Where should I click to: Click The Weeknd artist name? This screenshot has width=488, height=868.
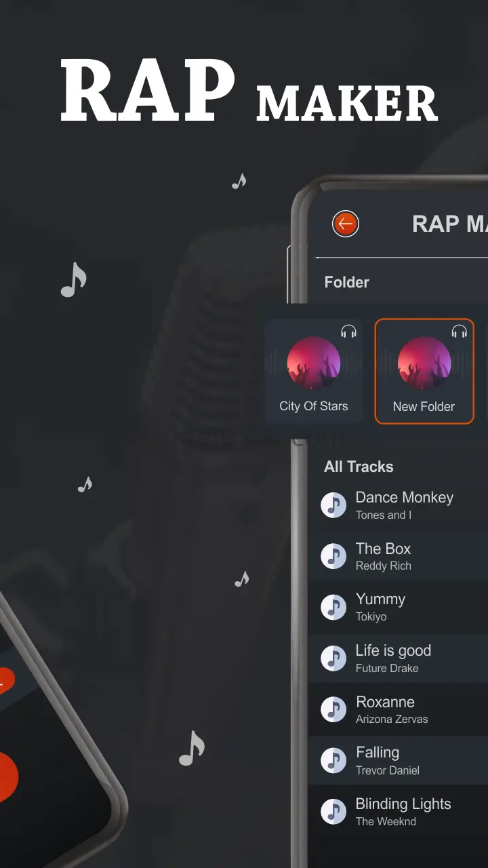tap(386, 822)
